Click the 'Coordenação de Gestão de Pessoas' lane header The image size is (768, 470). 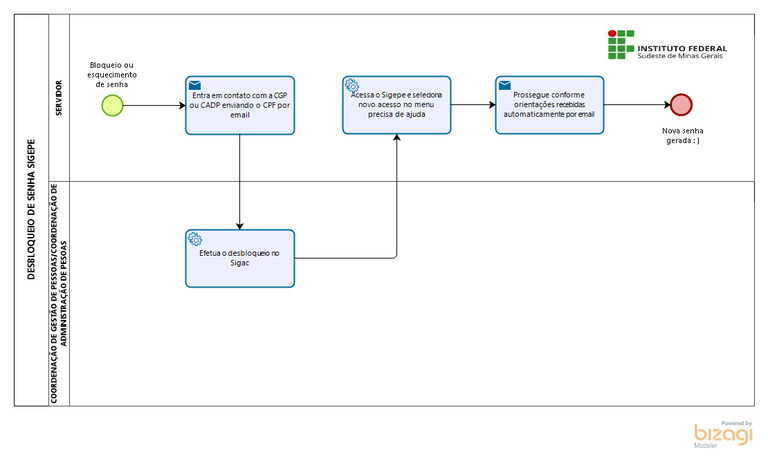(59, 293)
